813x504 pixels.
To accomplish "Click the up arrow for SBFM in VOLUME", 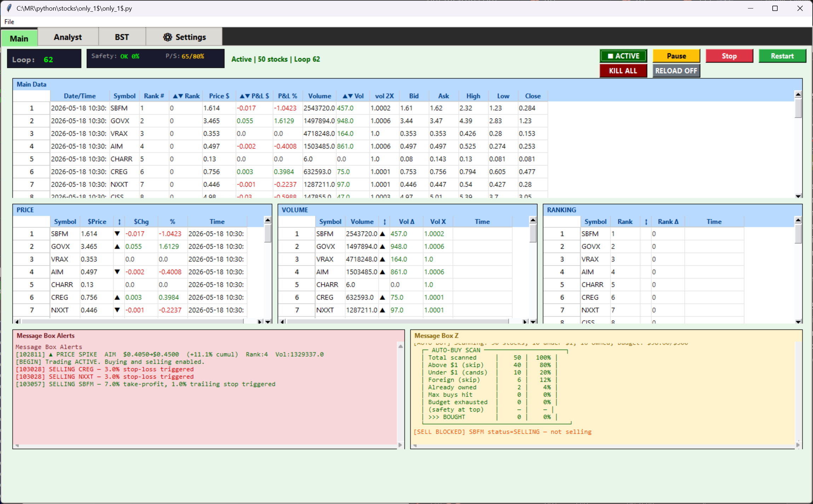I will point(382,234).
